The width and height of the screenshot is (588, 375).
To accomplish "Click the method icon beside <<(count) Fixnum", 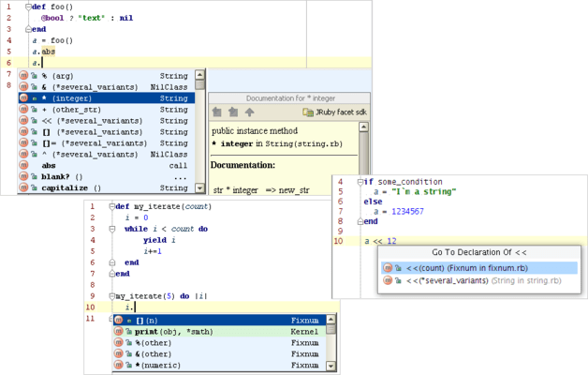I will point(388,267).
